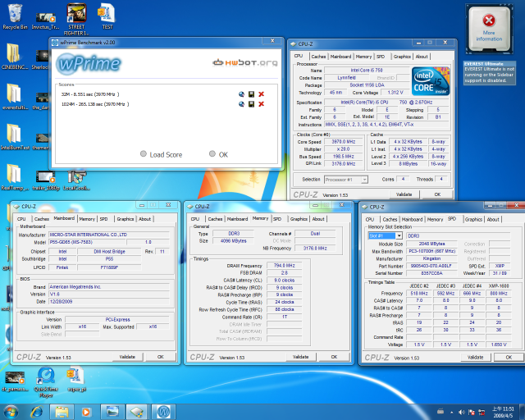Click the Intel Core i5 750 name field
This screenshot has width=525, height=420.
[x=367, y=71]
